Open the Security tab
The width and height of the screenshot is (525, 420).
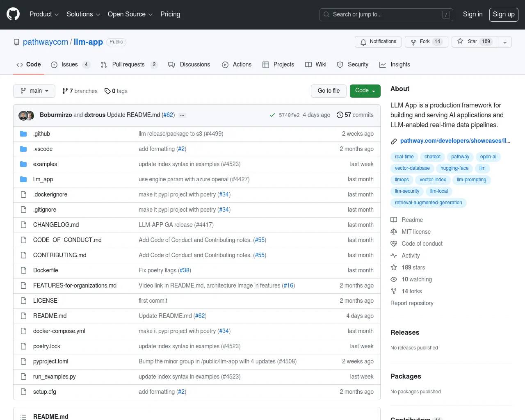coord(353,64)
